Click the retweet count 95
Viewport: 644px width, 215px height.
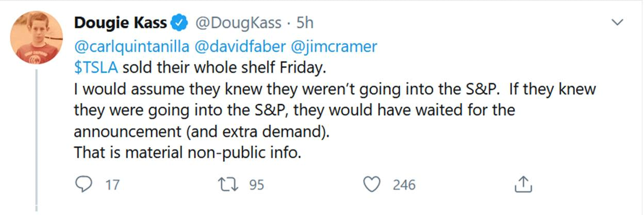pyautogui.click(x=256, y=185)
